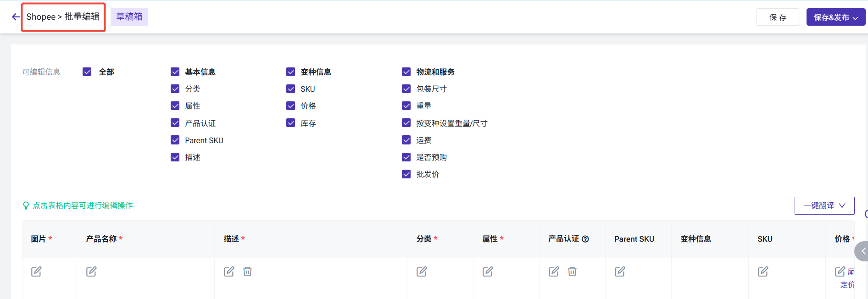Open the 草稿箱 tab
Screen dimensions: 868x299
point(129,17)
